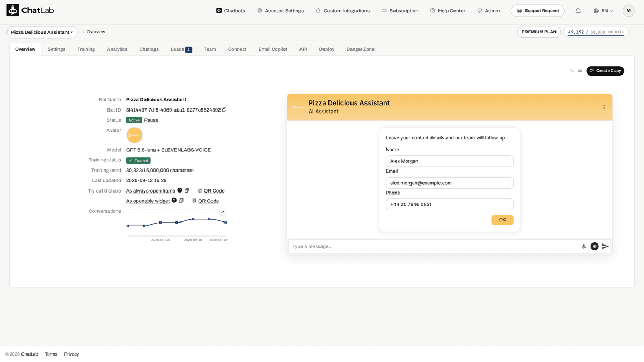Switch to the Deploy tab
The height and width of the screenshot is (362, 644).
[327, 49]
